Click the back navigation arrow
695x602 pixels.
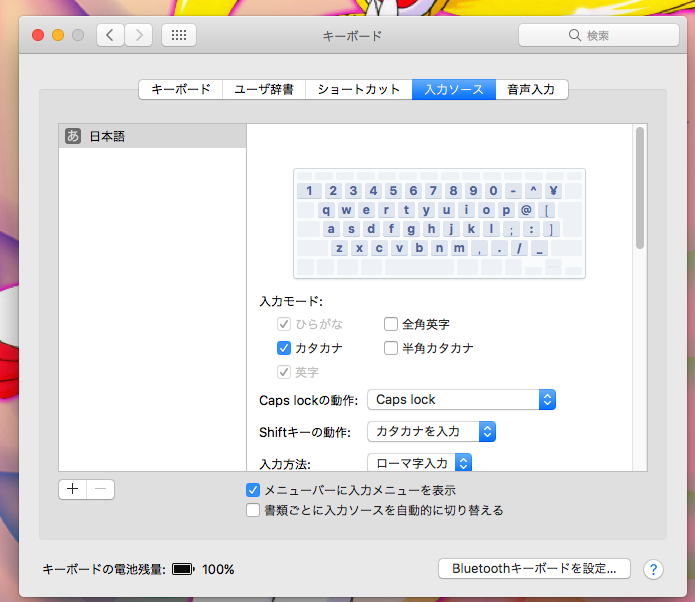click(x=110, y=35)
